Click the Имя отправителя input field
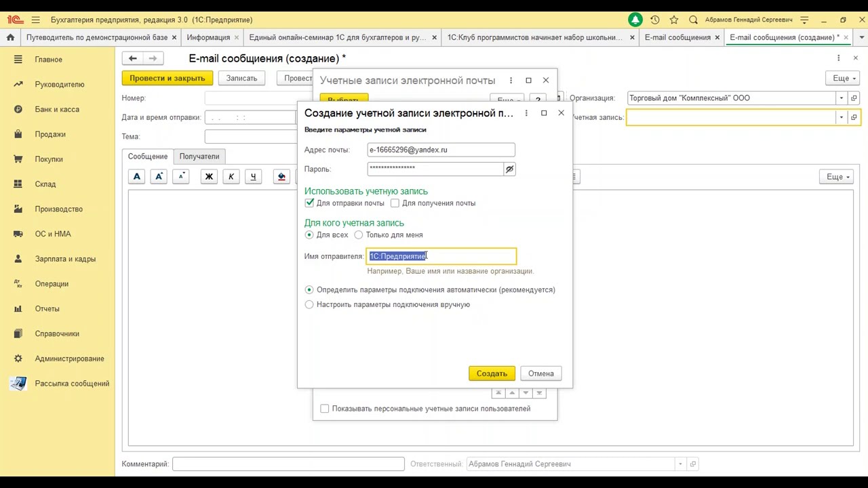Image resolution: width=868 pixels, height=488 pixels. [441, 256]
